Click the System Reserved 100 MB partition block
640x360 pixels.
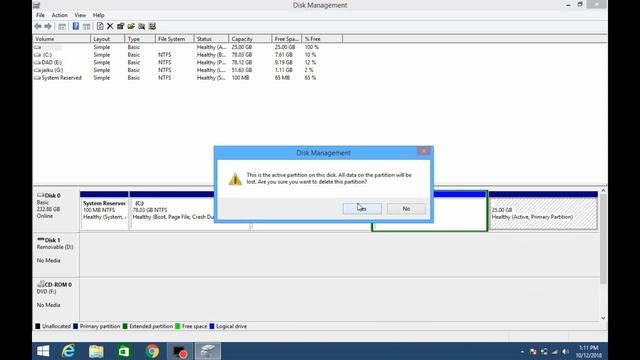tap(104, 210)
